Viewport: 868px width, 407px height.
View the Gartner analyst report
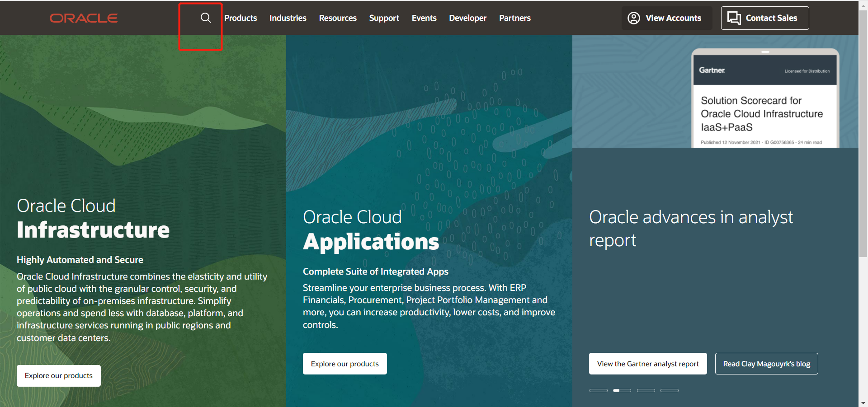(x=648, y=364)
